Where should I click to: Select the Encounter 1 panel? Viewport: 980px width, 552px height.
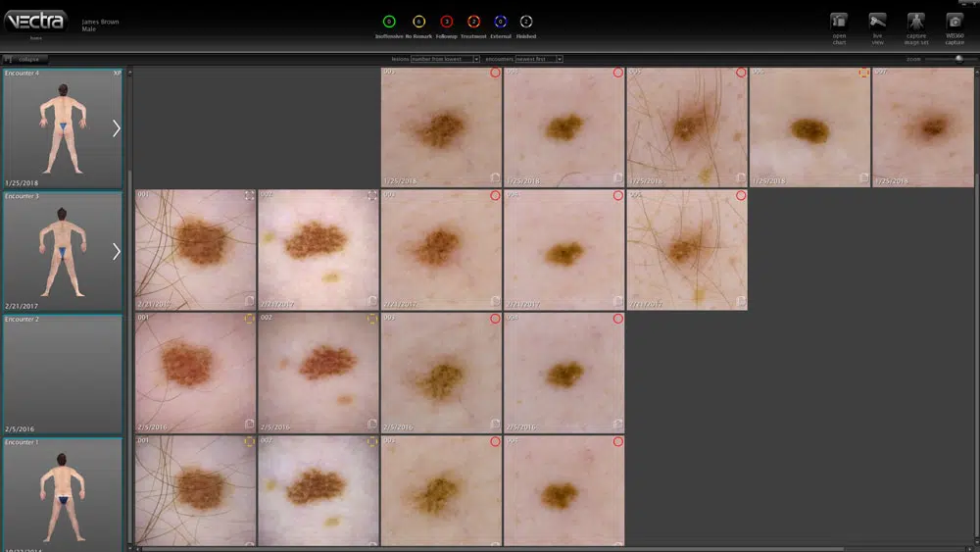[x=63, y=490]
